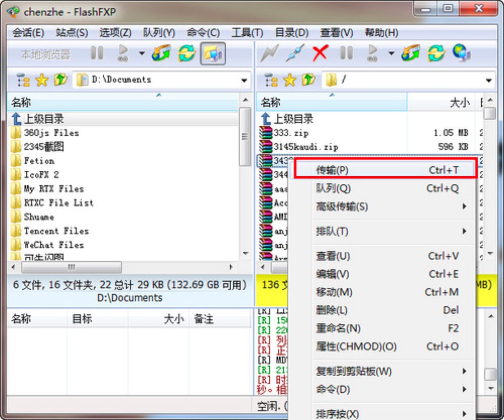Image resolution: width=504 pixels, height=420 pixels.
Task: Click the remote pane transfer arrows icon
Action: click(x=411, y=53)
